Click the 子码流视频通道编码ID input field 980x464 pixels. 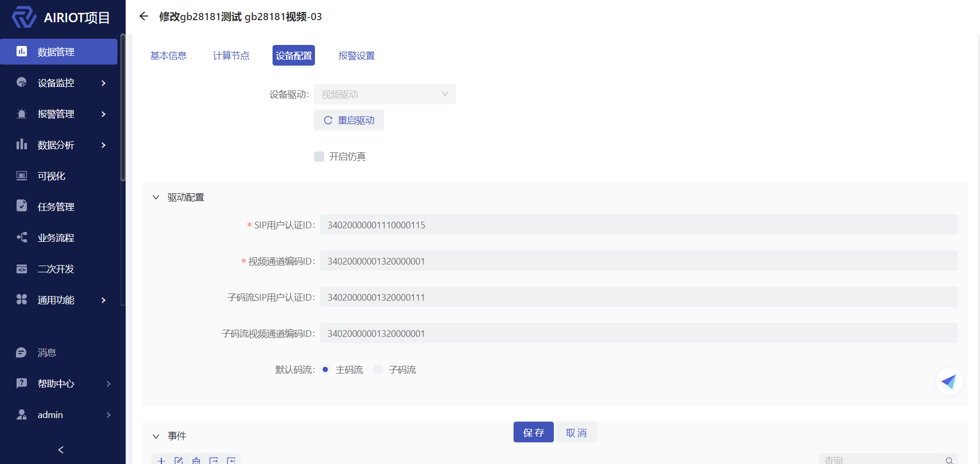tap(639, 333)
